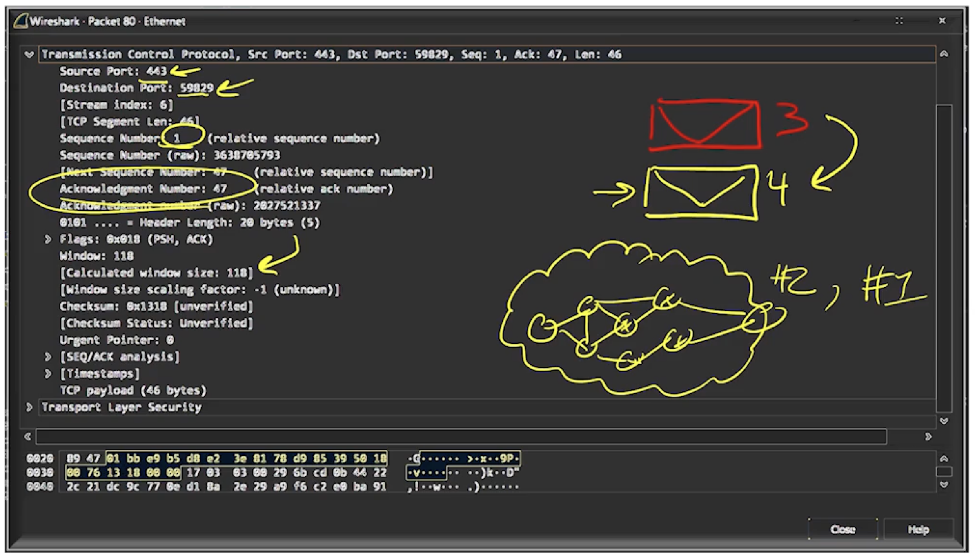Expand Transport Layer Security section
975x560 pixels.
tap(29, 407)
